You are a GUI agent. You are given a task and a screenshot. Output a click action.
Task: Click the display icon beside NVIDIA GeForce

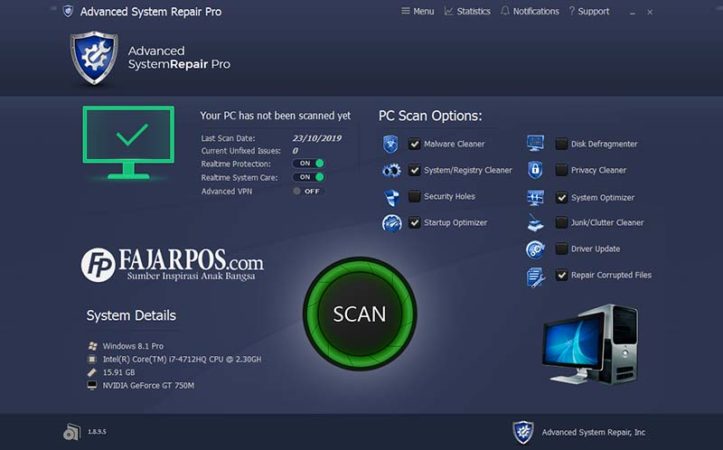tap(92, 385)
